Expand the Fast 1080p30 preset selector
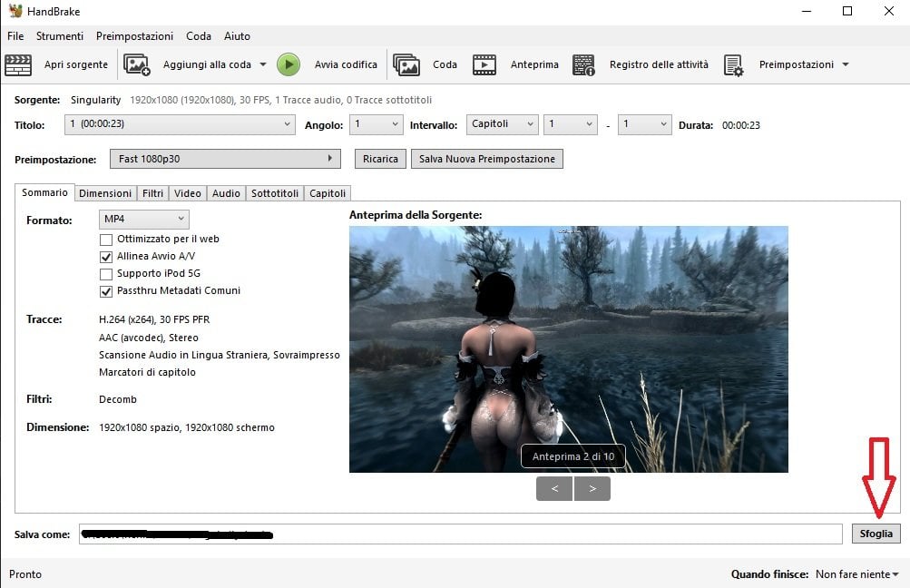 (225, 159)
